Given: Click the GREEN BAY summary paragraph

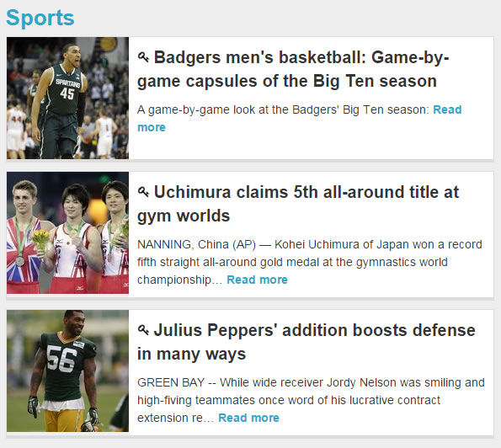Looking at the screenshot, I should [311, 400].
